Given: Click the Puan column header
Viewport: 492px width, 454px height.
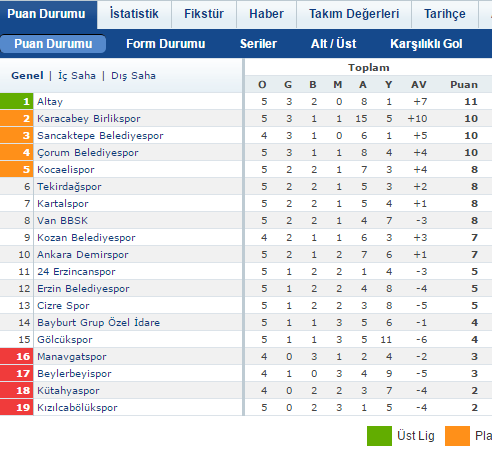Looking at the screenshot, I should (464, 85).
